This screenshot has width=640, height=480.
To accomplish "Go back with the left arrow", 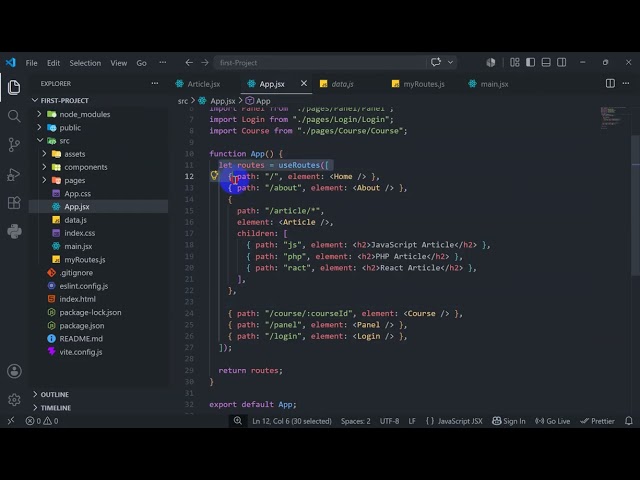I will [189, 62].
